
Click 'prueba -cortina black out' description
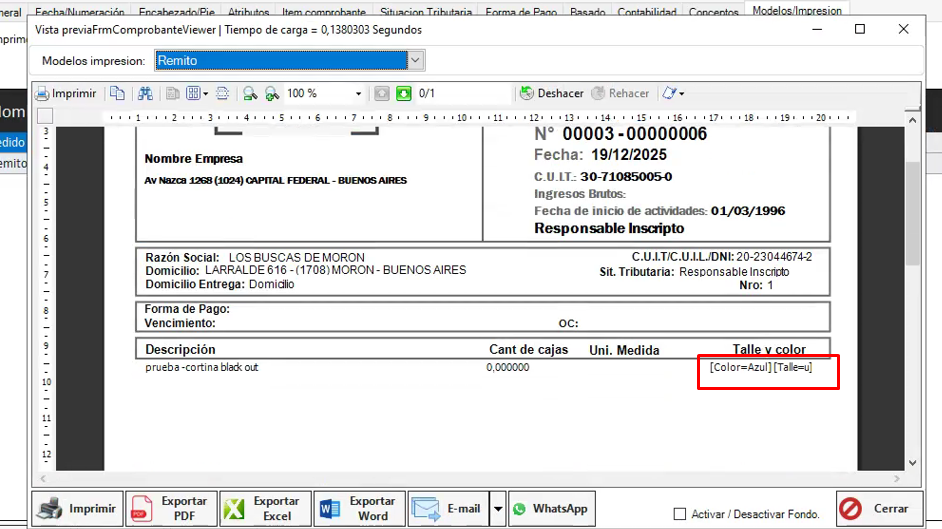(201, 367)
